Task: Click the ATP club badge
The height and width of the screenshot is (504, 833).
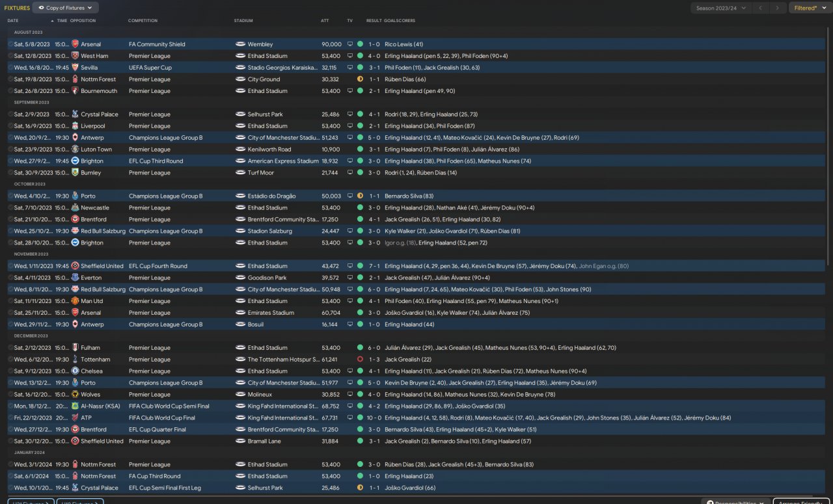Action: [x=75, y=418]
